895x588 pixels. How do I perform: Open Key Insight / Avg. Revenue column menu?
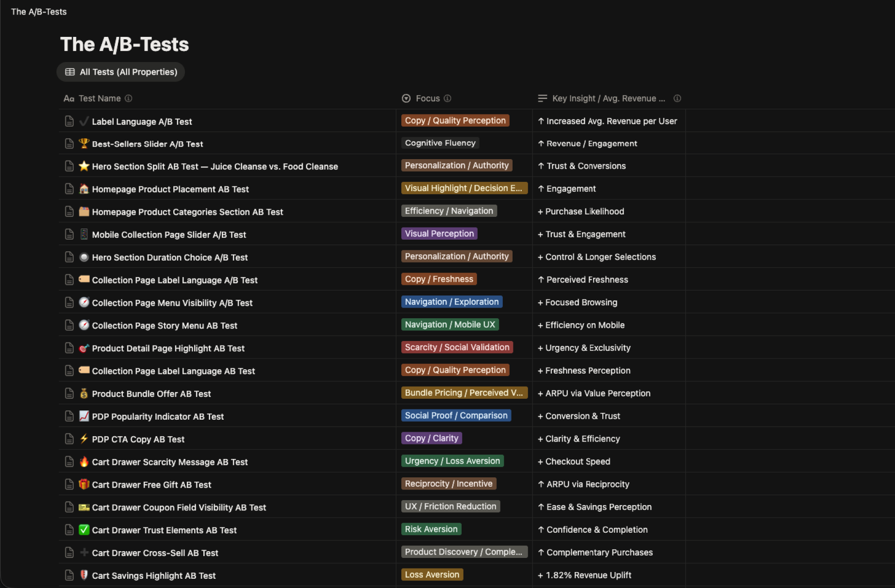pyautogui.click(x=608, y=98)
